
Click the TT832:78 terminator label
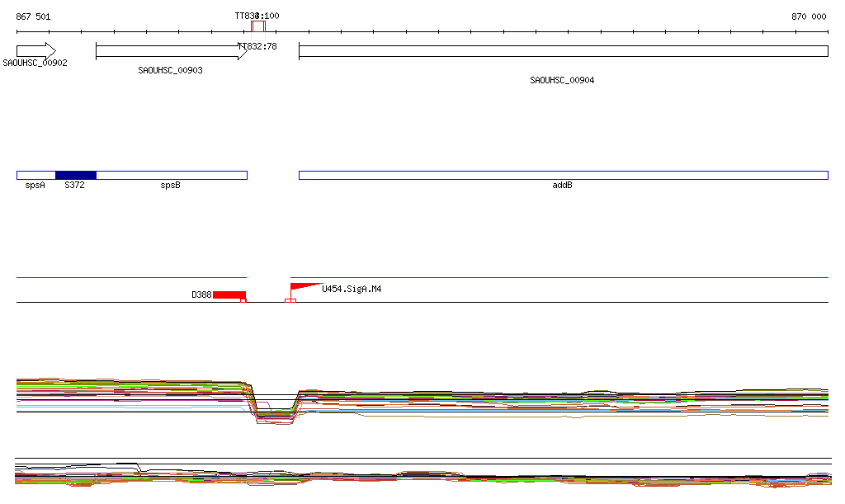coord(257,47)
